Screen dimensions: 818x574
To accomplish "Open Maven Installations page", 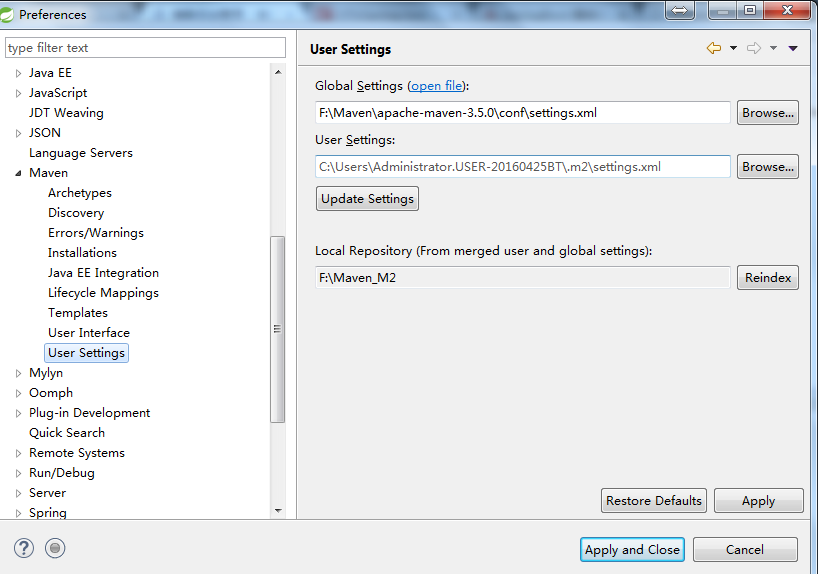I will [x=82, y=253].
